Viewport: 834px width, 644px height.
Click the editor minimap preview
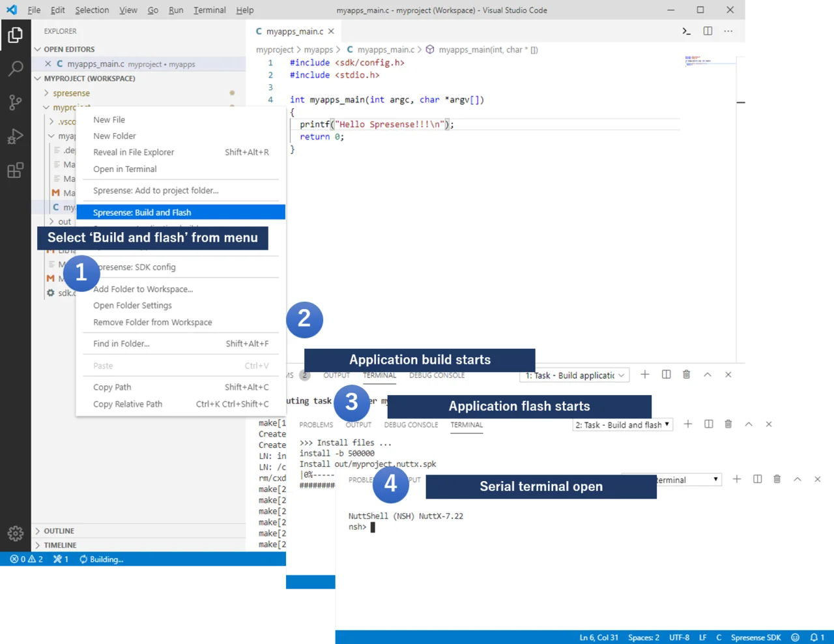click(709, 61)
